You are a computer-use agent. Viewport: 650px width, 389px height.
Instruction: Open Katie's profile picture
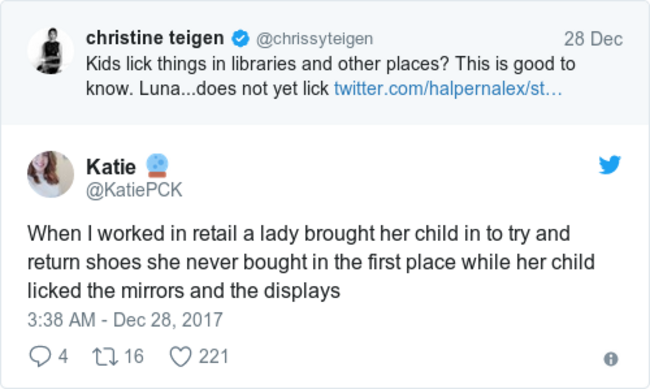[x=51, y=174]
